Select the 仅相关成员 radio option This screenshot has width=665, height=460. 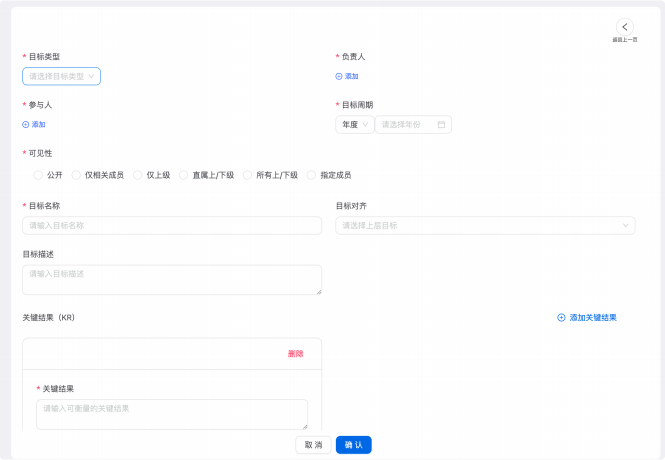77,175
